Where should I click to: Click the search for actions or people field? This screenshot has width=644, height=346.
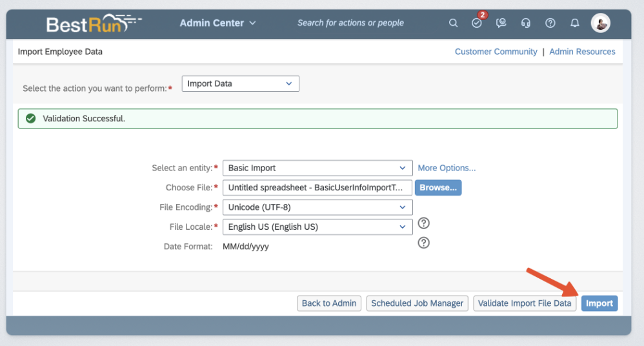(350, 23)
